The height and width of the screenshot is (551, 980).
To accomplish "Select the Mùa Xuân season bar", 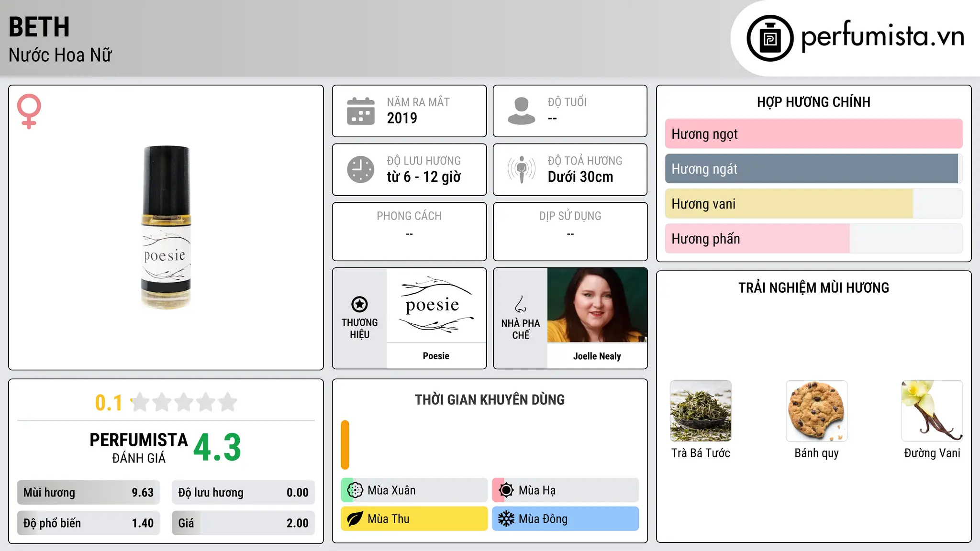I will click(414, 490).
